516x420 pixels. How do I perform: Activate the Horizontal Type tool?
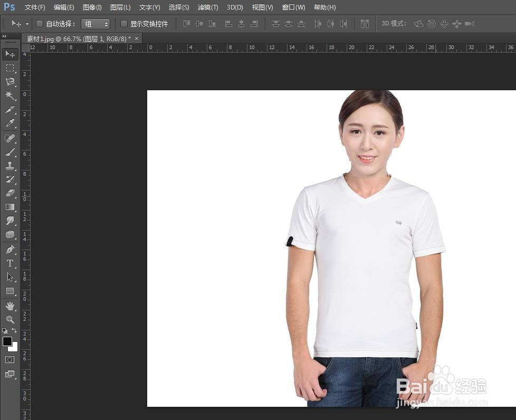point(9,263)
